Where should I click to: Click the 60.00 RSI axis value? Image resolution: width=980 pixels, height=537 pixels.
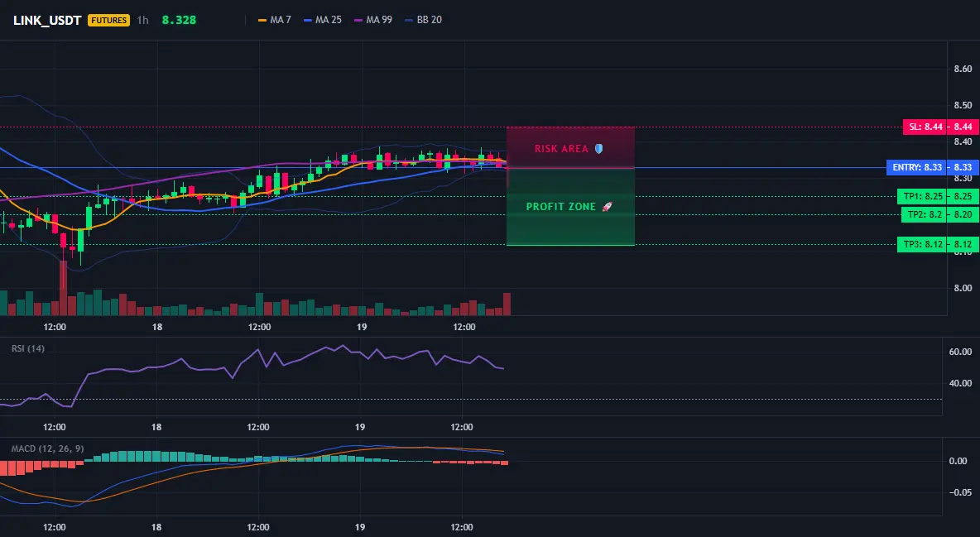[x=961, y=352]
